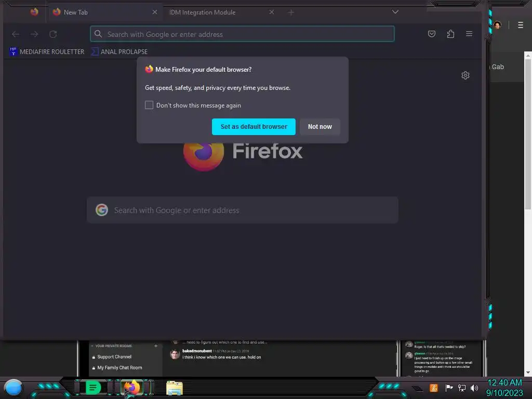Click Set as default browser button
The width and height of the screenshot is (532, 399).
(254, 127)
